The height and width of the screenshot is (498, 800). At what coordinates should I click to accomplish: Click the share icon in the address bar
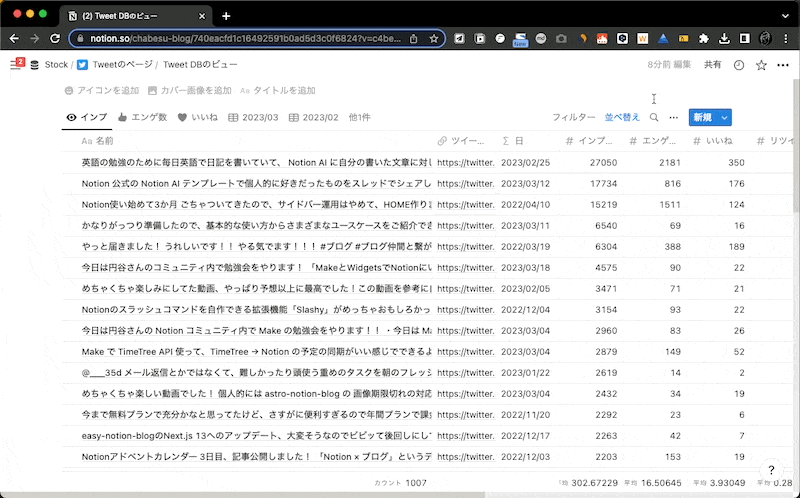click(x=414, y=39)
